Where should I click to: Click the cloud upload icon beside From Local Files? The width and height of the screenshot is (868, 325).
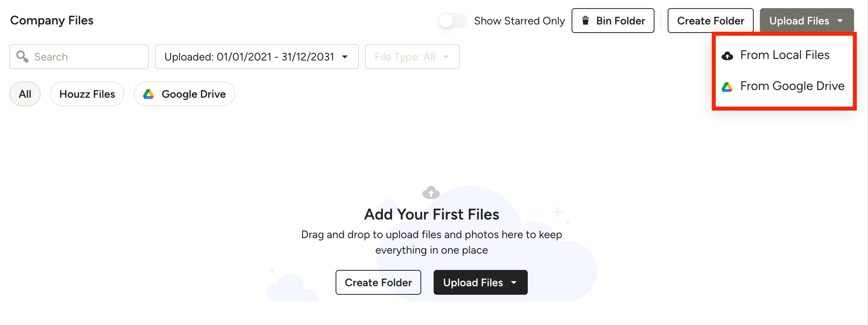point(727,56)
